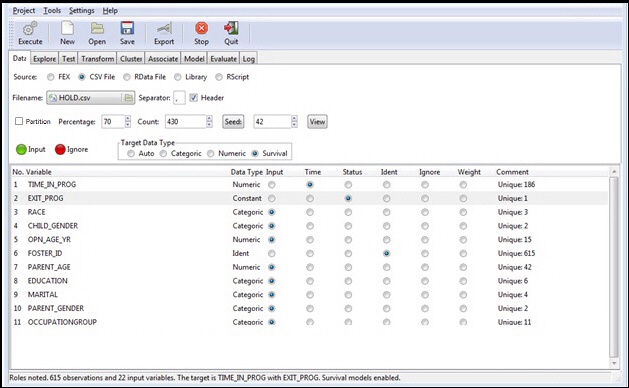Set target data type to Categoric

tap(163, 154)
